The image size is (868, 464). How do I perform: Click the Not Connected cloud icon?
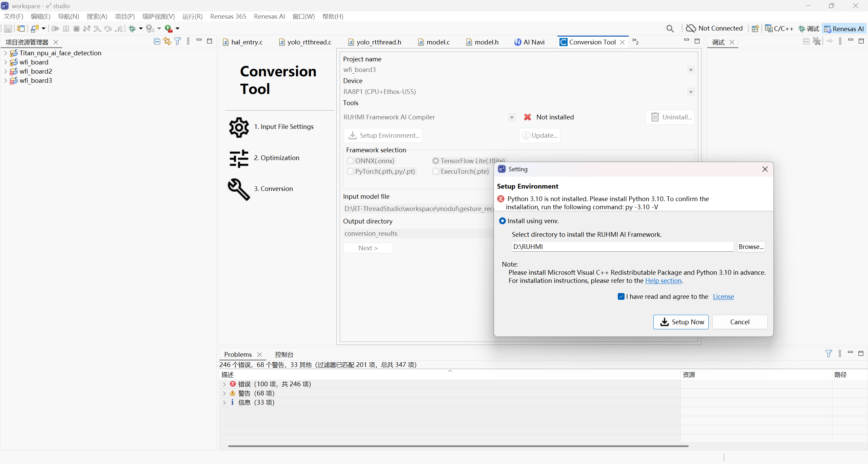pyautogui.click(x=691, y=28)
